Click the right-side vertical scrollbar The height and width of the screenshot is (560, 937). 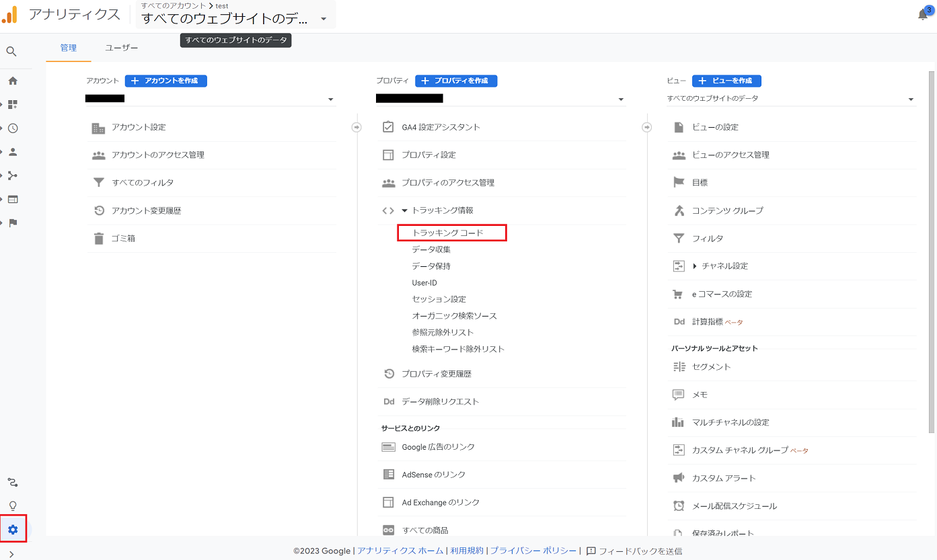point(931,252)
